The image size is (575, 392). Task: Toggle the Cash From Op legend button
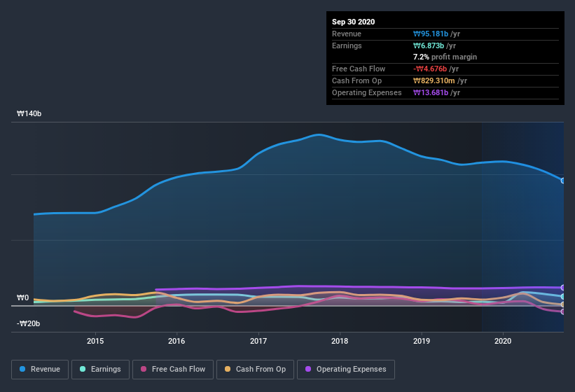coord(255,370)
